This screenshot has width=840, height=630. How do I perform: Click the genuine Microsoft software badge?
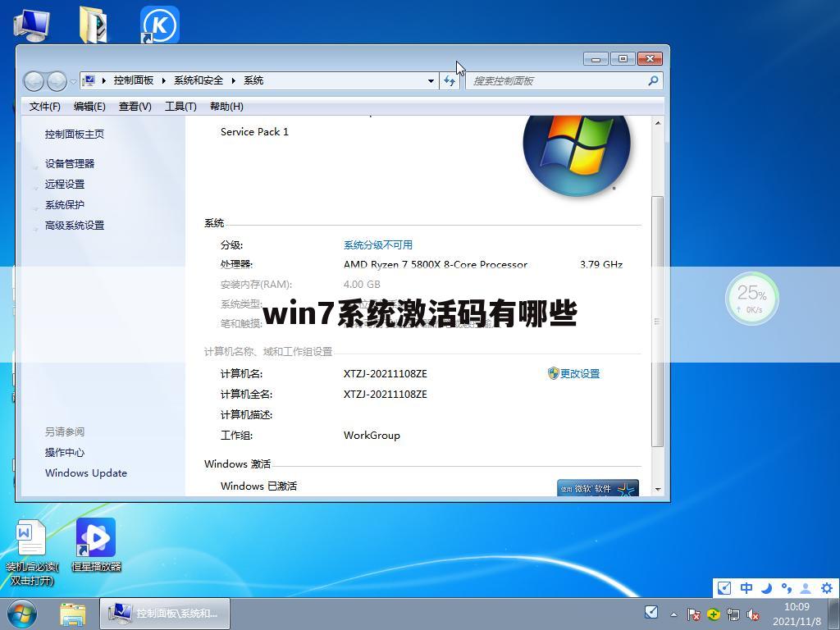[x=598, y=488]
